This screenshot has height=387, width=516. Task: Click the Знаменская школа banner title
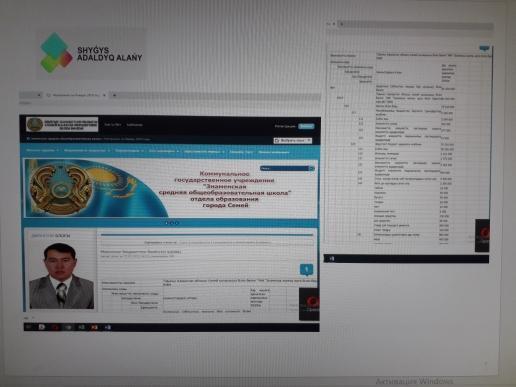click(x=225, y=189)
